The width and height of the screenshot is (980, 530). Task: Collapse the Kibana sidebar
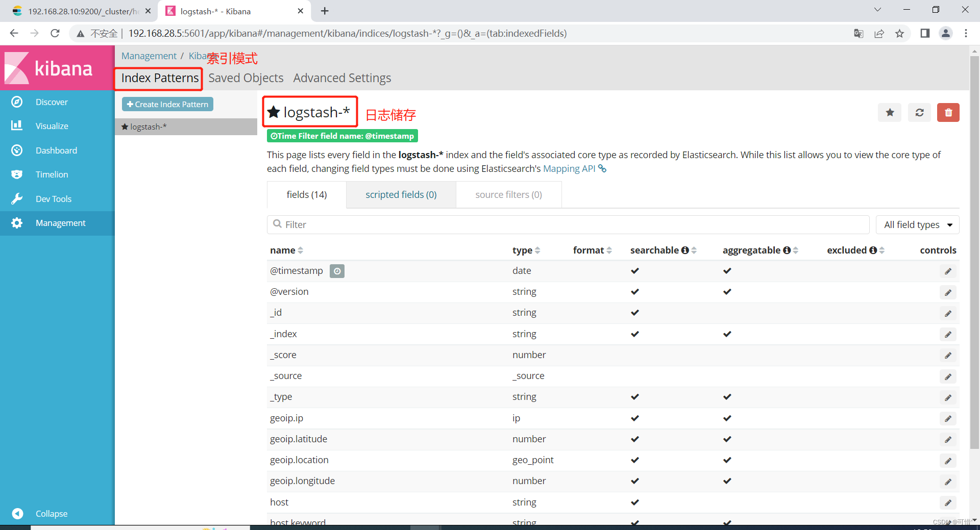51,513
